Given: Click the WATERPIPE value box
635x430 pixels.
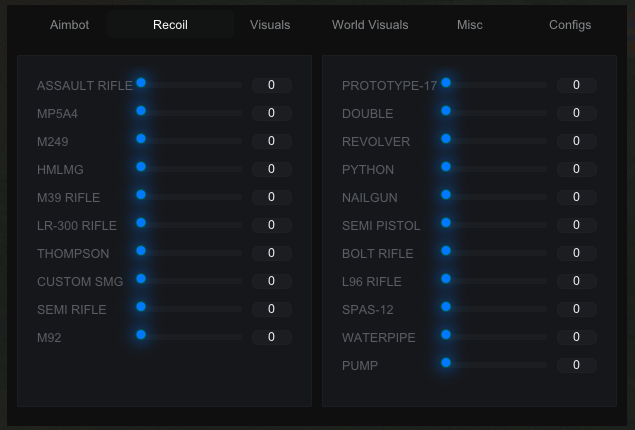Looking at the screenshot, I should pyautogui.click(x=576, y=338).
